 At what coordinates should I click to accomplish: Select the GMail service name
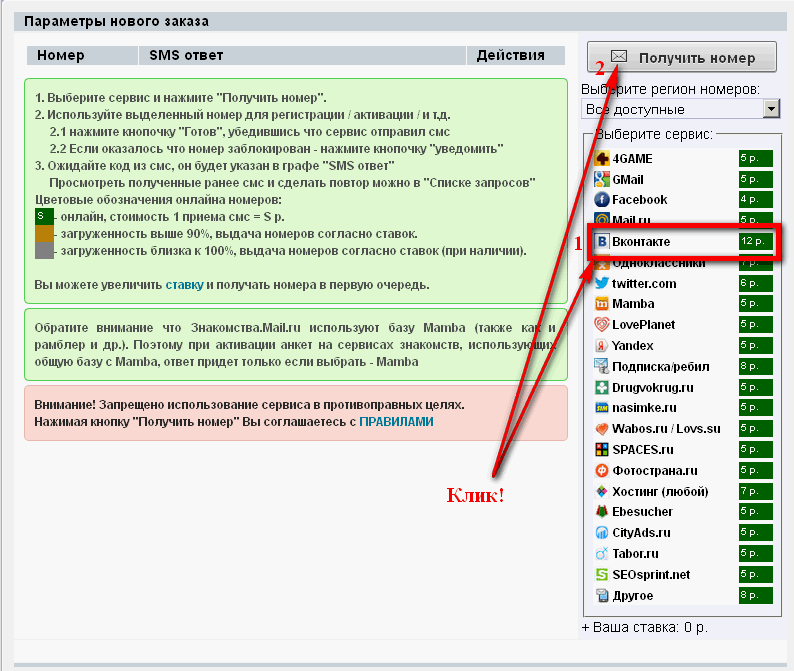click(628, 180)
